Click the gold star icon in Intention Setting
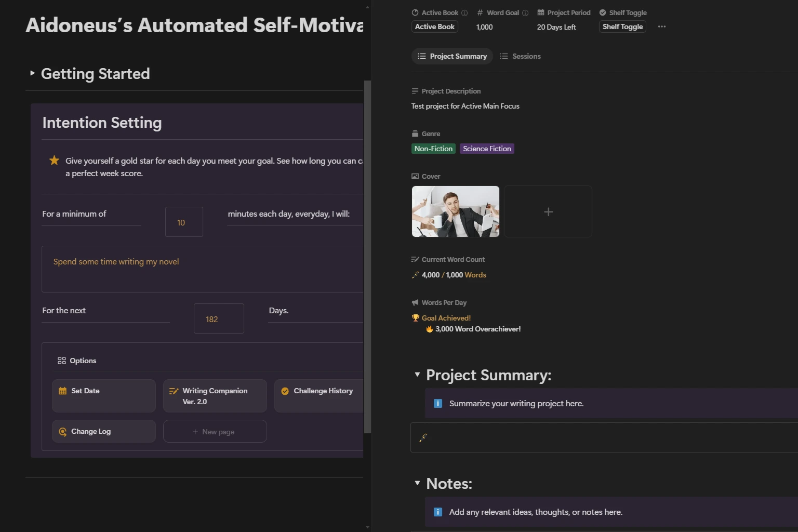The height and width of the screenshot is (532, 798). click(x=54, y=161)
